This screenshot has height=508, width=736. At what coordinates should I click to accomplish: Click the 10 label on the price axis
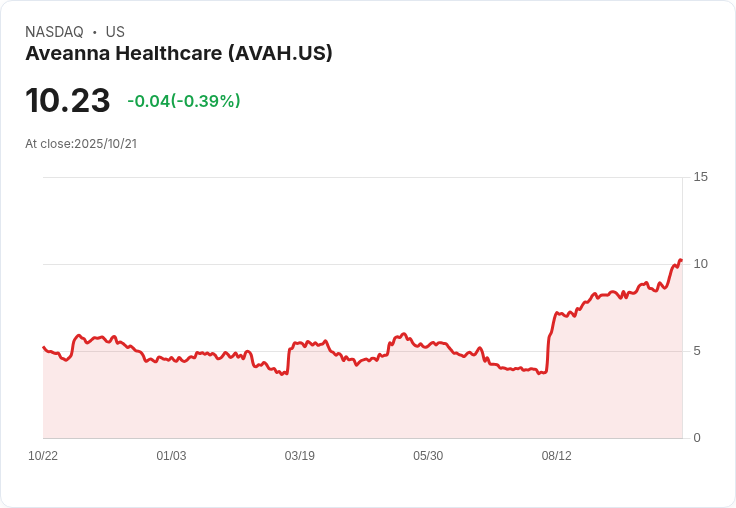click(700, 264)
